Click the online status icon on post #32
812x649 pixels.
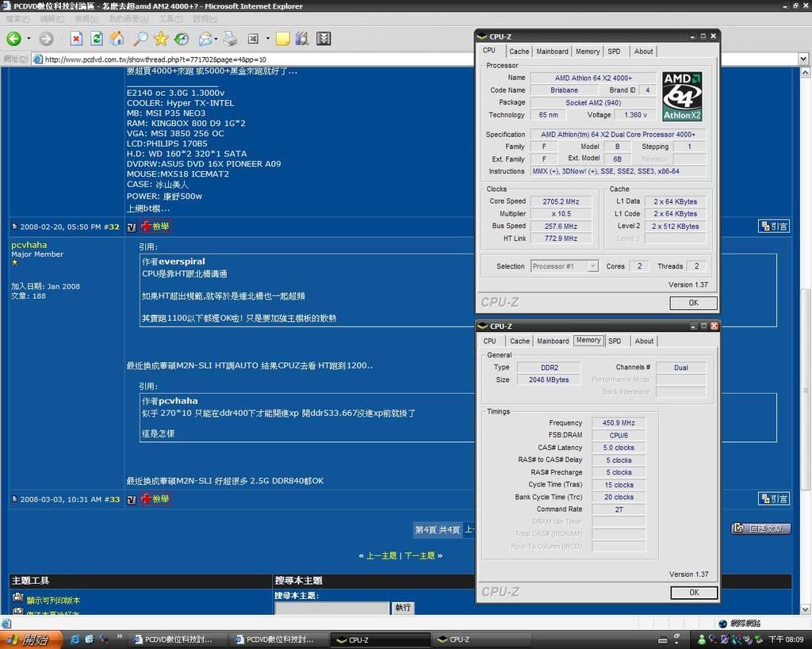132,227
